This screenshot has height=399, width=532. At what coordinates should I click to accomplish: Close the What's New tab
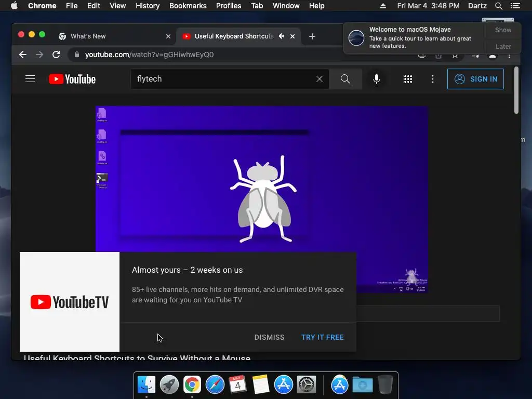point(168,36)
